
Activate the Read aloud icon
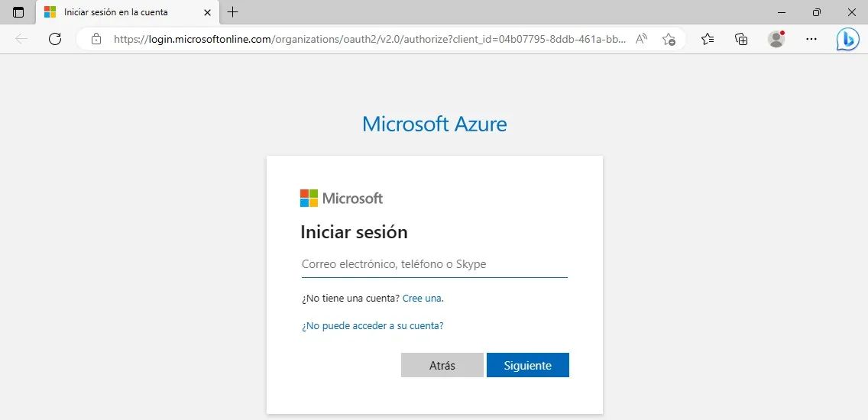(642, 39)
